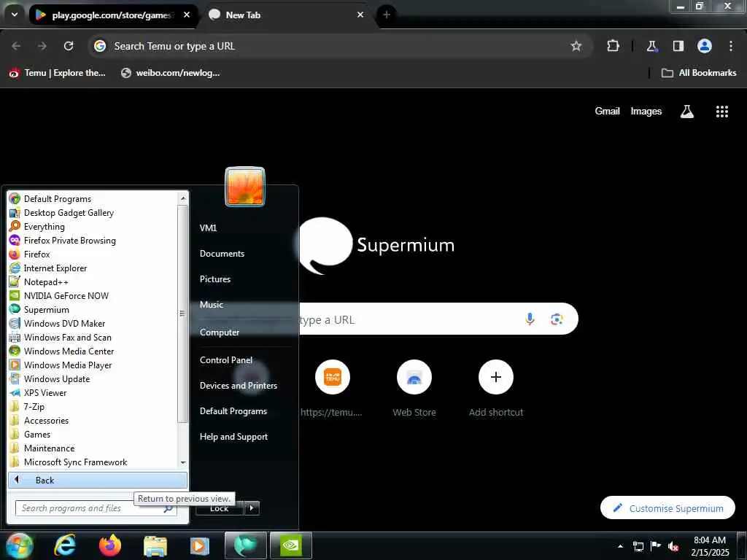747x560 pixels.
Task: Launch Internet Explorer from the taskbar
Action: tap(64, 546)
